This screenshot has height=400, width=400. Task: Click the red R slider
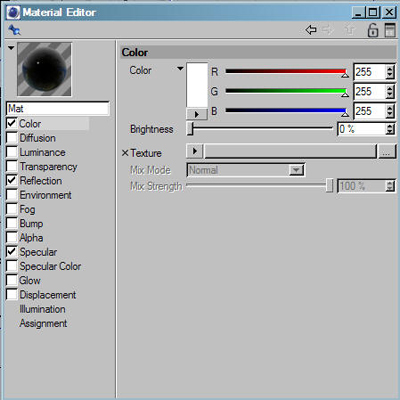pos(286,71)
